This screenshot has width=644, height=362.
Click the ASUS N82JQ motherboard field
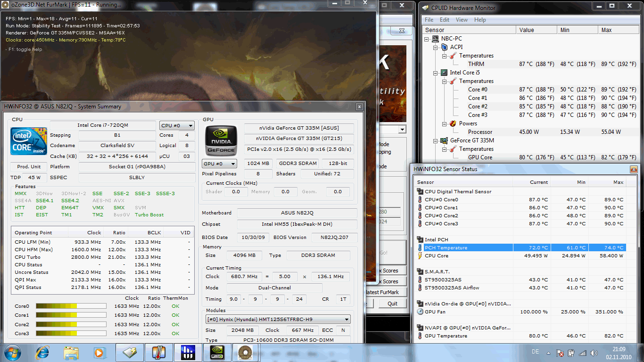[297, 213]
